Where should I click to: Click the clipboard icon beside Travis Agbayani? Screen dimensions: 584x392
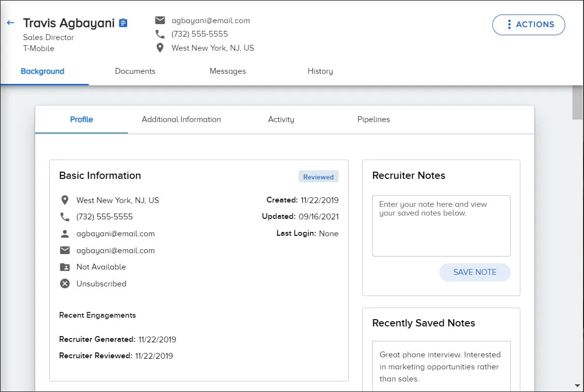pos(122,22)
